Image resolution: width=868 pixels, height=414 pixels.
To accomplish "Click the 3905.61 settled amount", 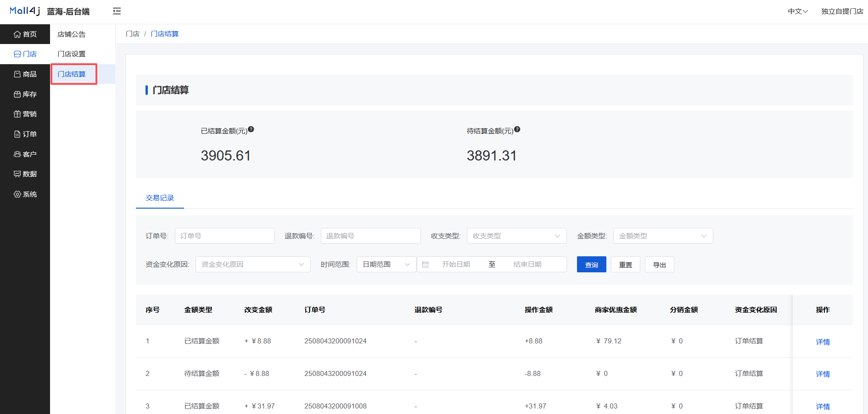I will coord(226,156).
